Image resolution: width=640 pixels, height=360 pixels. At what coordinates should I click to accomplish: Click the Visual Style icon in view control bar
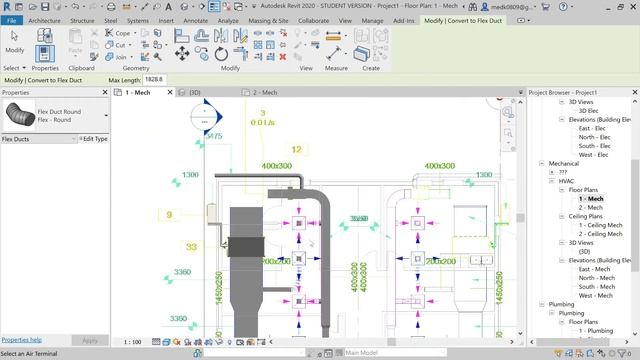pos(166,342)
